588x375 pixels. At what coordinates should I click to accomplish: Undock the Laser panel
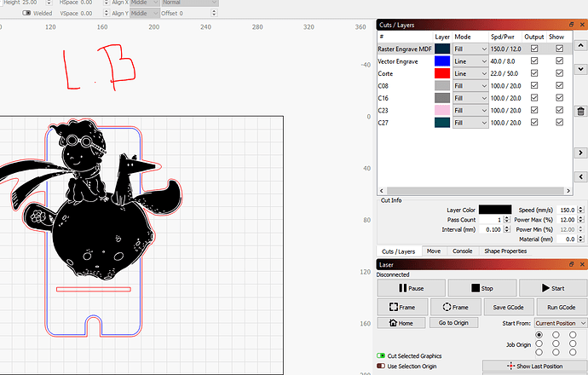pos(571,264)
